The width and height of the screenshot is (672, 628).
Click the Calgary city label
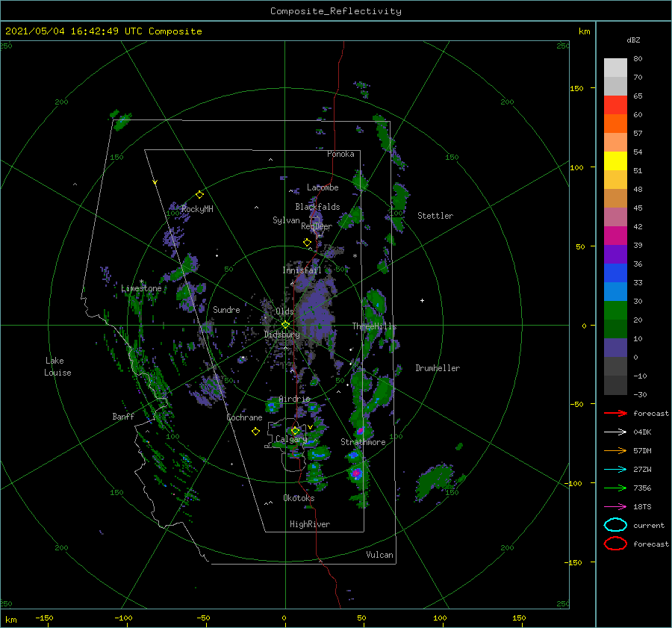[291, 439]
